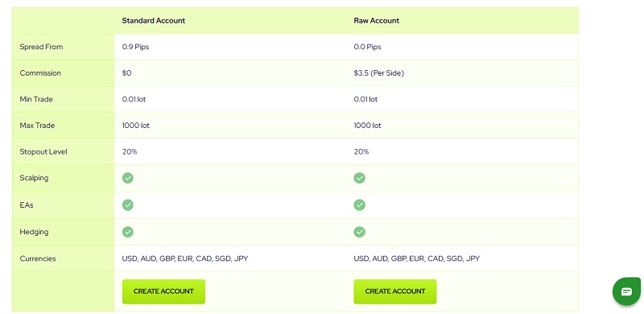Select the Standard Account column header
The image size is (644, 314).
154,21
